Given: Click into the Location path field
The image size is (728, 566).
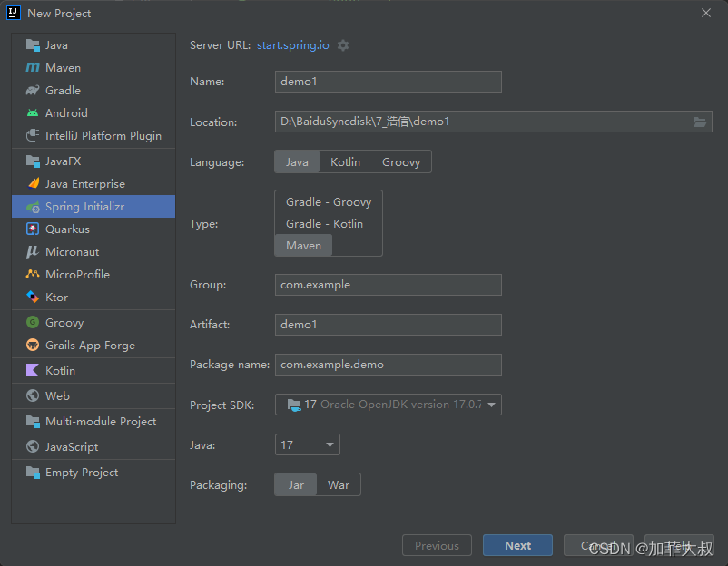Looking at the screenshot, I should (482, 122).
